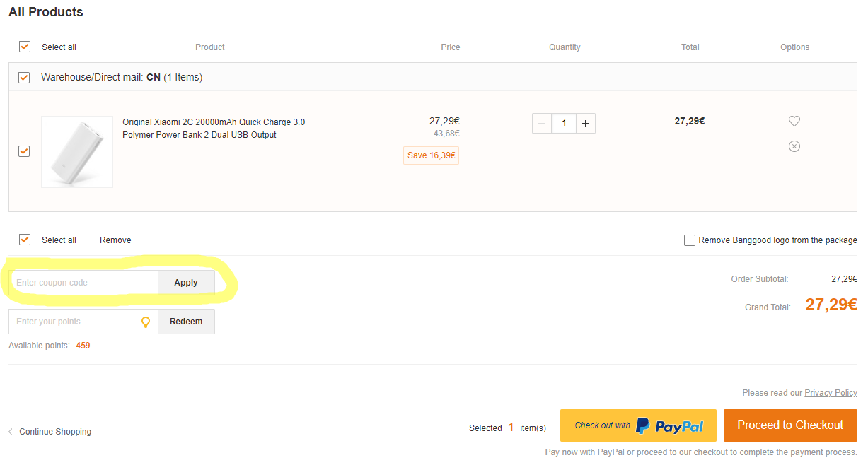Redeem available points

186,322
